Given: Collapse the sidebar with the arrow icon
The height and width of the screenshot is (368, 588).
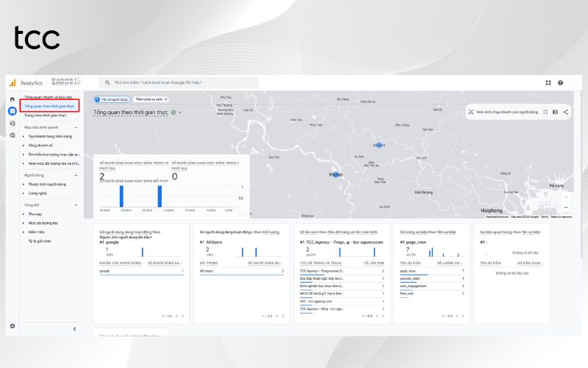Looking at the screenshot, I should coord(75,329).
